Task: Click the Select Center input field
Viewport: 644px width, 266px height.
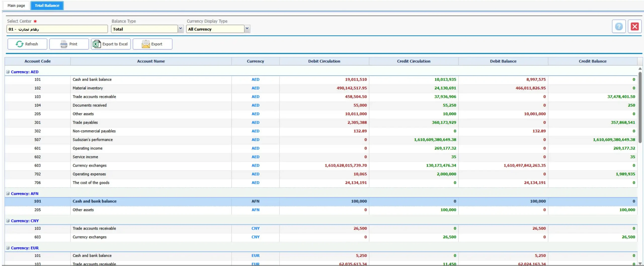Action: click(x=57, y=29)
